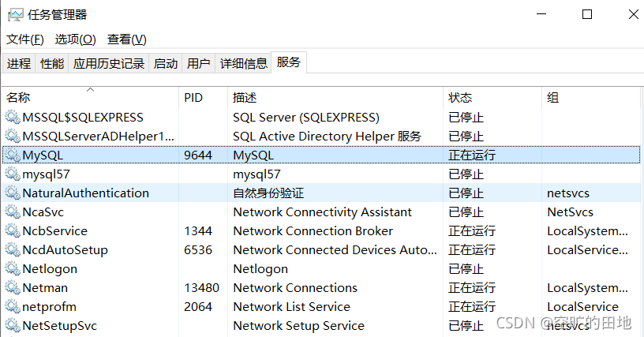Switch to the 进程 tab
The width and height of the screenshot is (644, 337).
click(19, 64)
